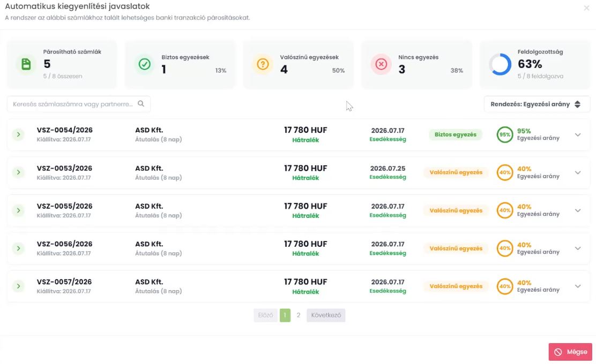596x364 pixels.
Task: Focus the invoice number or partner search field
Action: [79, 104]
